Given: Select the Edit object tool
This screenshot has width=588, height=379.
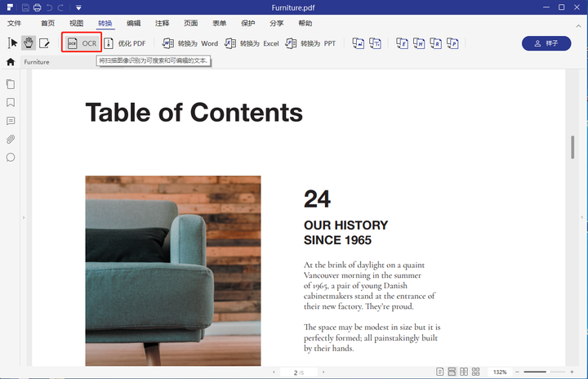Looking at the screenshot, I should [x=44, y=43].
